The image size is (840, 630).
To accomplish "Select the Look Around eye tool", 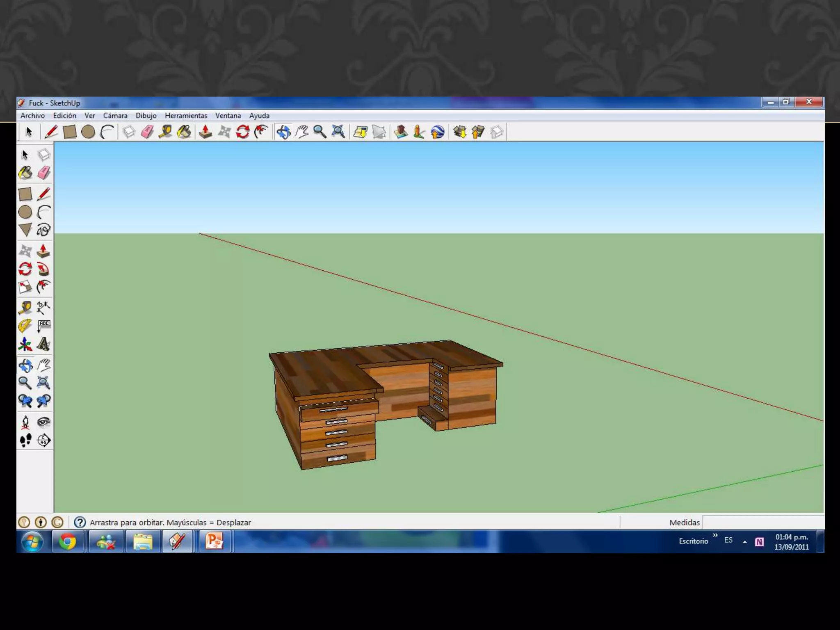I will [x=43, y=422].
